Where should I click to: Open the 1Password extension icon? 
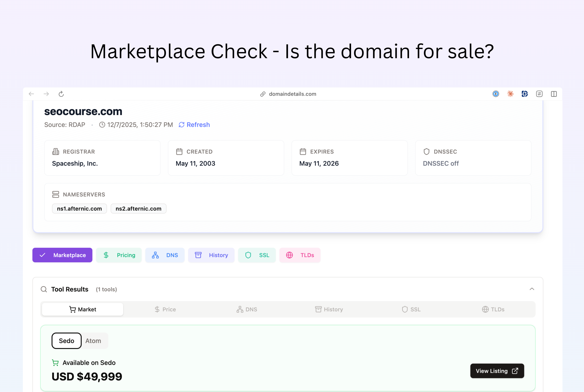(496, 94)
